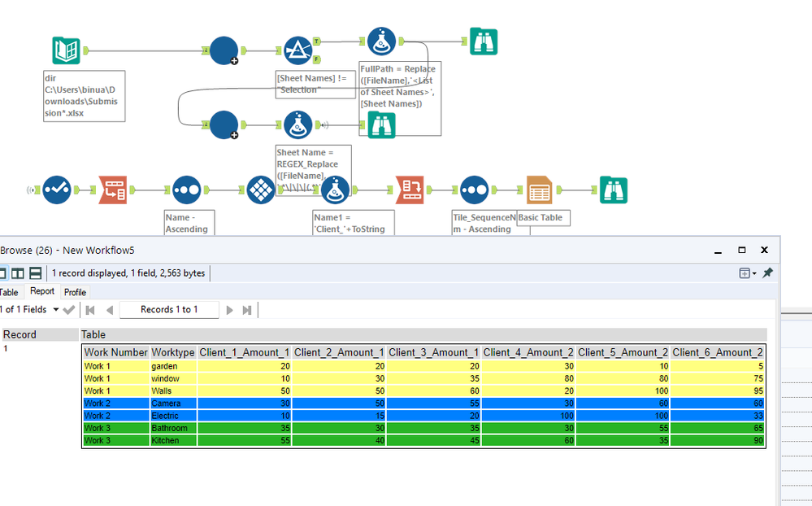Click the Client_3_Amount_1 header cell
This screenshot has width=812, height=506.
433,352
